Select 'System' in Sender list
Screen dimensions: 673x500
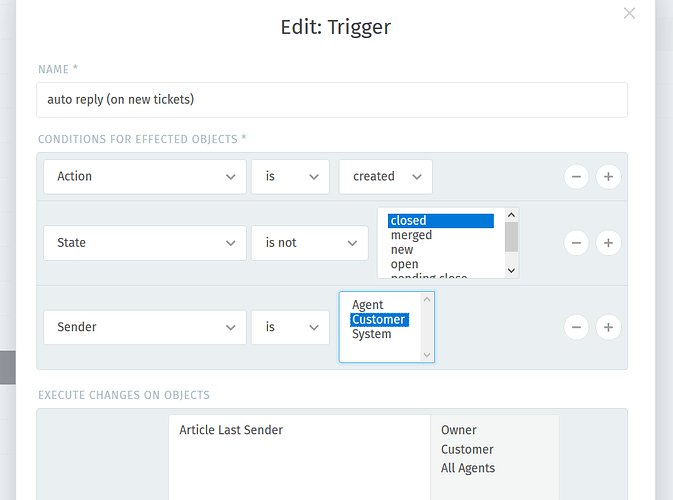coord(371,334)
